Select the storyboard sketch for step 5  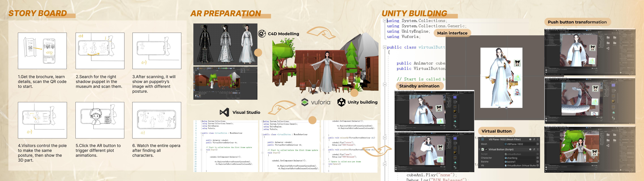100,120
